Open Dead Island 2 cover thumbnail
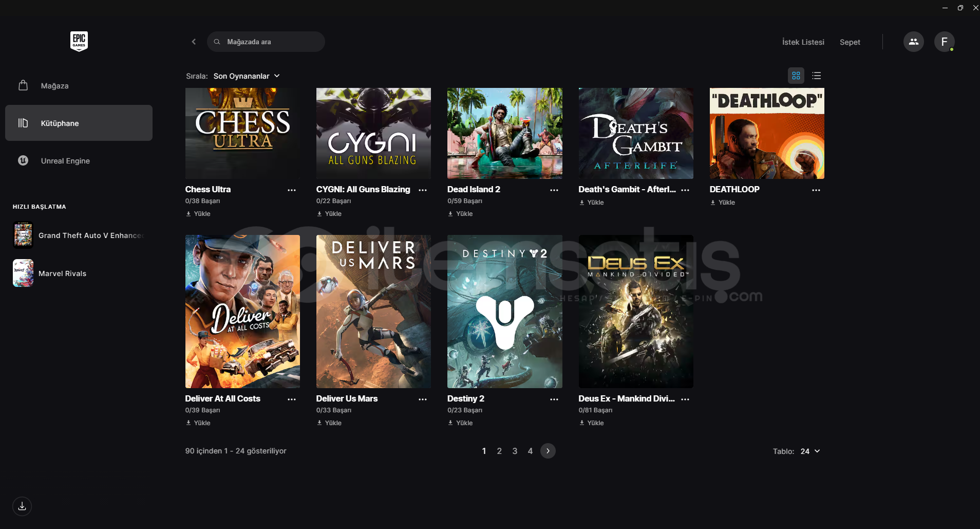Image resolution: width=980 pixels, height=529 pixels. (x=505, y=133)
